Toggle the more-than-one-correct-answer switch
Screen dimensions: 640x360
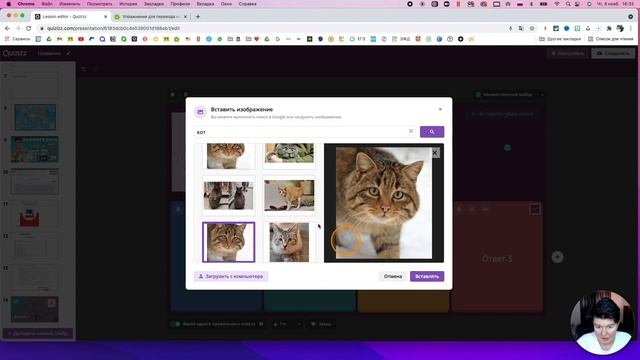tap(176, 324)
